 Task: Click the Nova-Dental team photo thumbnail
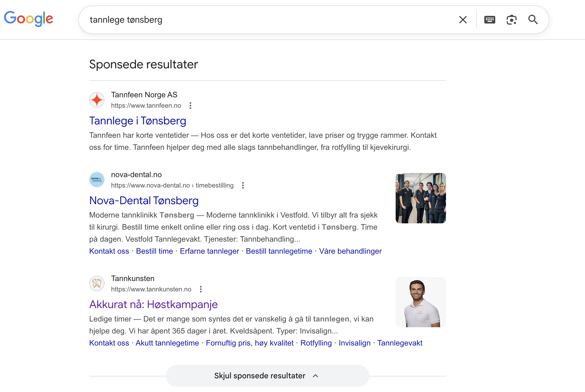point(421,198)
